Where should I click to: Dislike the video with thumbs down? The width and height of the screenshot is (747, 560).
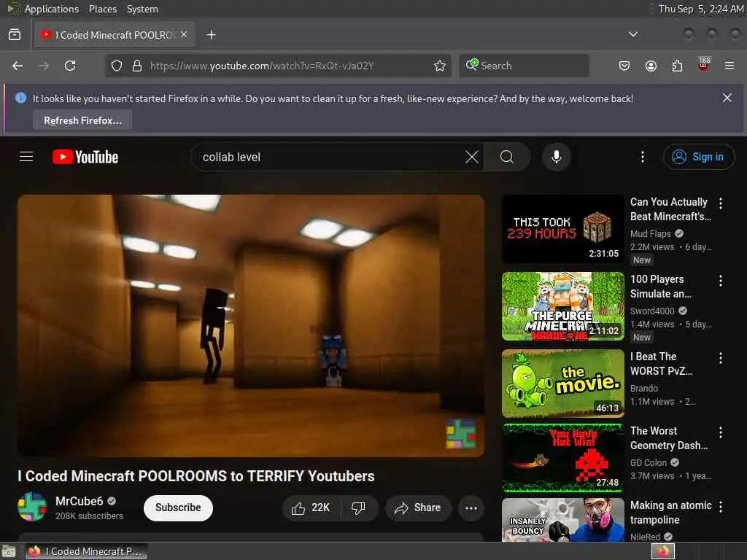[359, 508]
